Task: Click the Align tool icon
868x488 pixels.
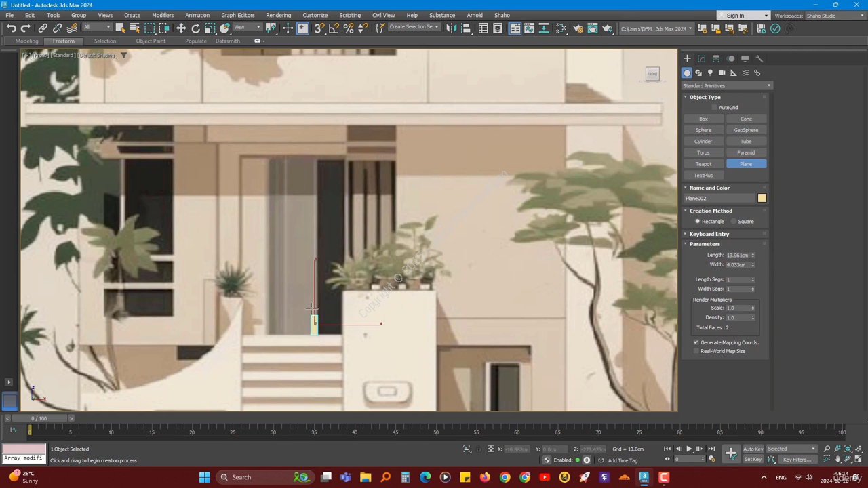Action: (466, 28)
